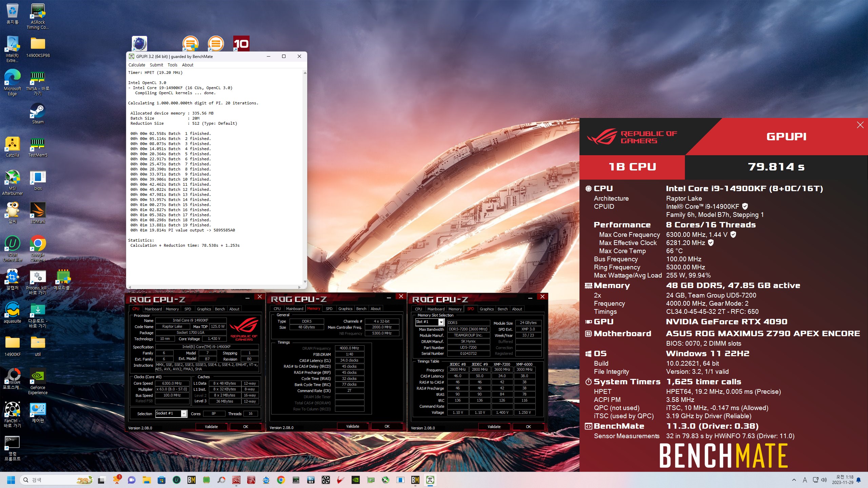Screen dimensions: 868x488
Task: Launch Microsoft Edge from desktop
Action: click(12, 83)
